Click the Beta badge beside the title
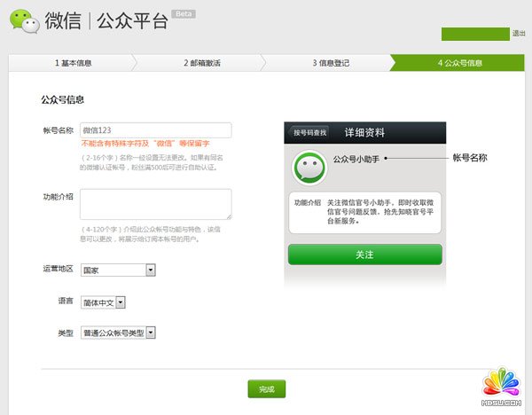 coord(184,14)
